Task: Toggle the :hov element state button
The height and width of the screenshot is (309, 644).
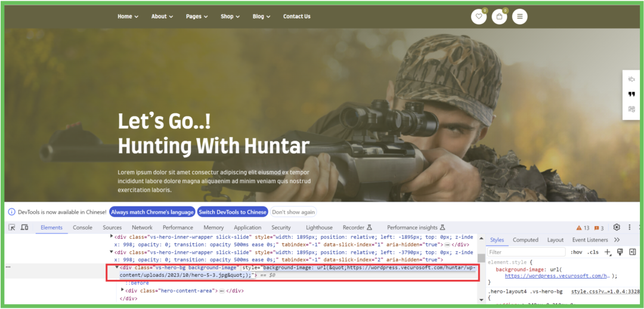Action: point(576,252)
